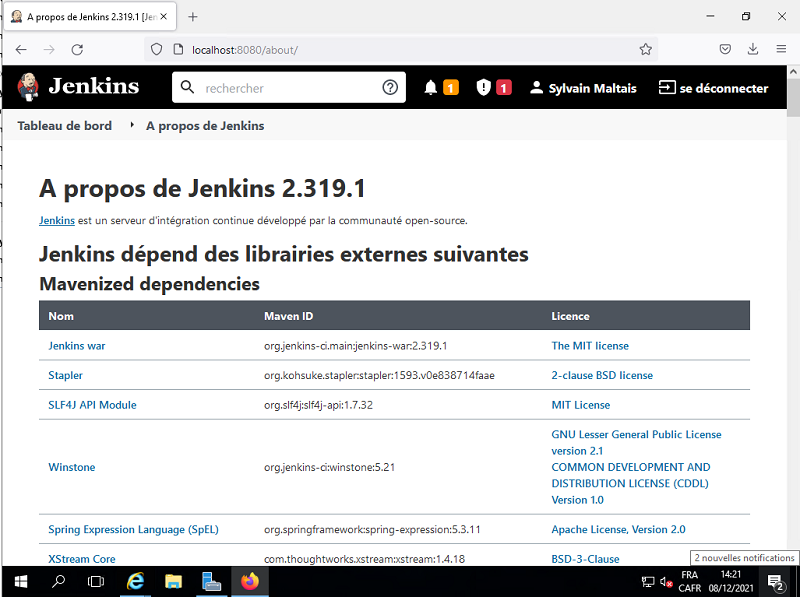This screenshot has height=597, width=800.
Task: Click the search help question mark icon
Action: coord(390,88)
